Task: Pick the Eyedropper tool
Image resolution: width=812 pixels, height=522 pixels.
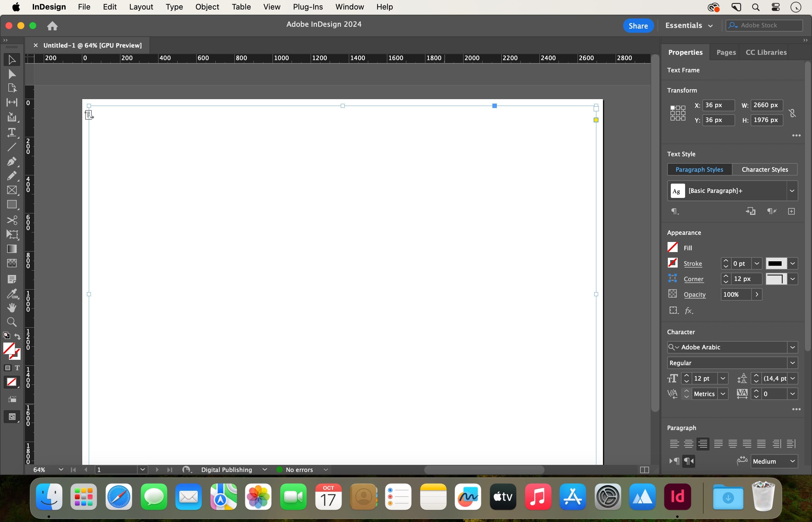Action: 12,293
